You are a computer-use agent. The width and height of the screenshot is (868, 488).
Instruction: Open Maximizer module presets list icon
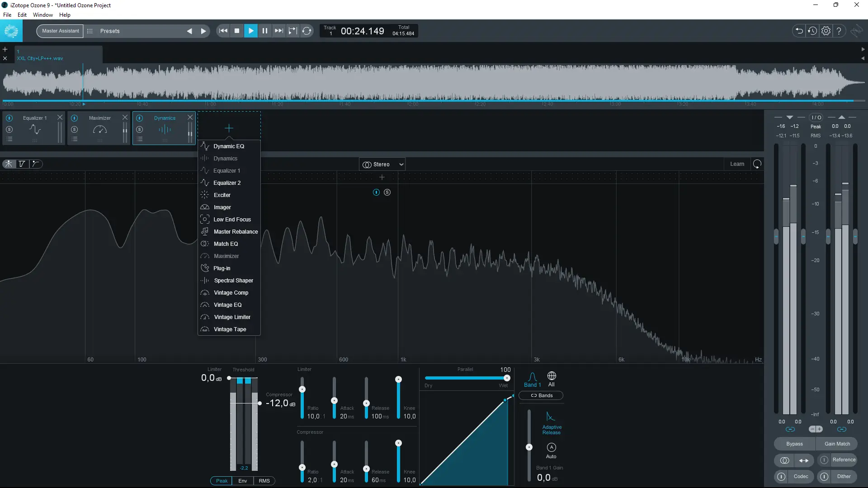(75, 139)
